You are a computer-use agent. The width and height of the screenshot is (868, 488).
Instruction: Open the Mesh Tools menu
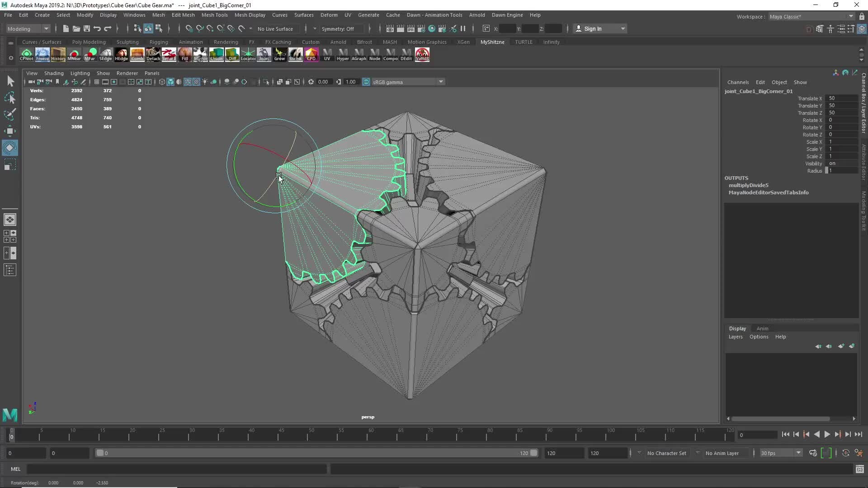pyautogui.click(x=214, y=15)
